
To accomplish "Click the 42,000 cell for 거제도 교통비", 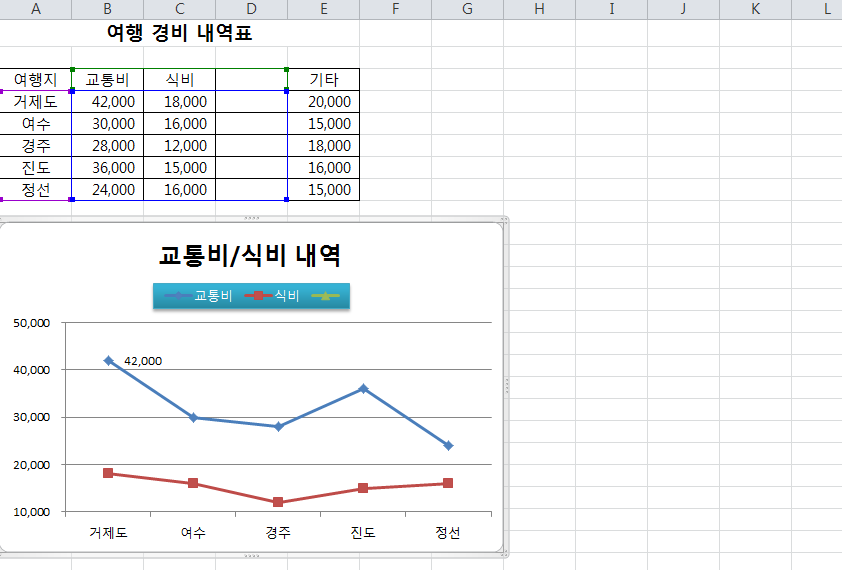I will click(x=108, y=101).
